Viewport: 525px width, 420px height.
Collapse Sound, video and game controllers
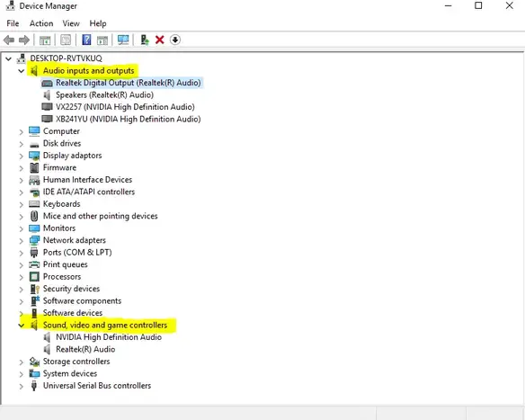pos(21,326)
